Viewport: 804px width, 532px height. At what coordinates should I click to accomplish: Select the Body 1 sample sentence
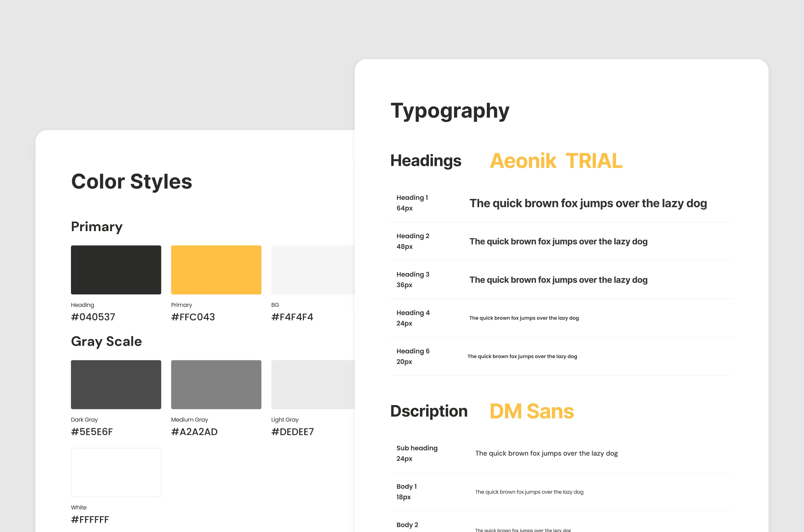click(x=529, y=492)
